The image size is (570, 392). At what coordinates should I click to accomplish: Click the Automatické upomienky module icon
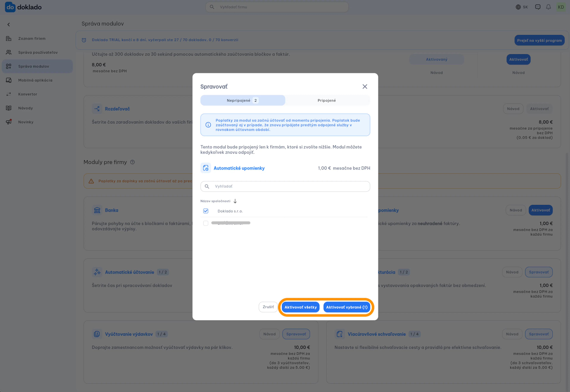tap(205, 168)
